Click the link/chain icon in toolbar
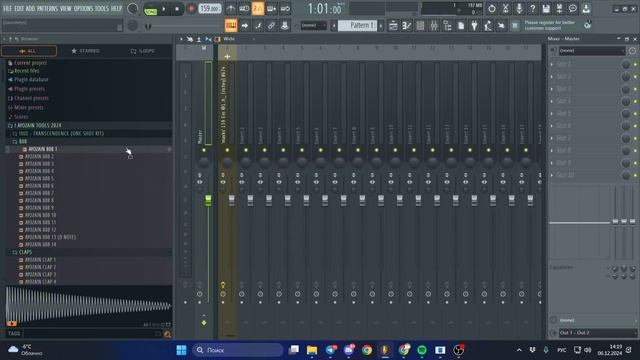Viewport: 640px width, 360px height. coord(271,26)
